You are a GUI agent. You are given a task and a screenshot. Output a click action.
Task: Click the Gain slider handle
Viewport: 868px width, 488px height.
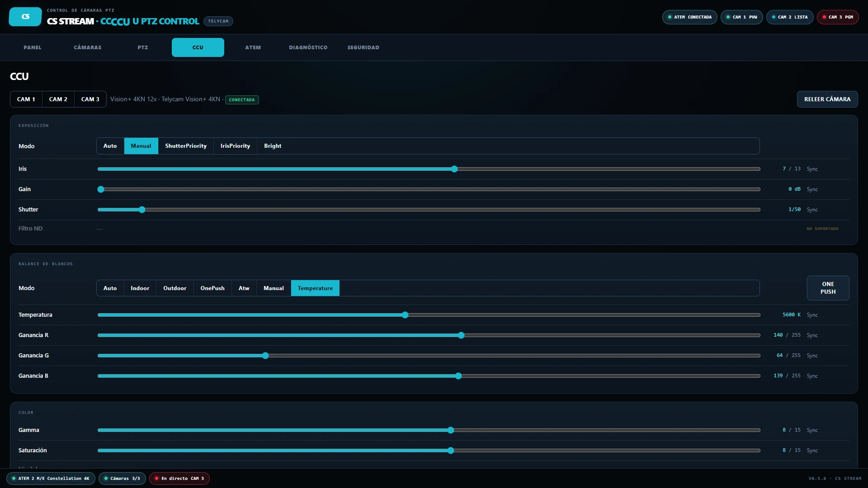(101, 189)
